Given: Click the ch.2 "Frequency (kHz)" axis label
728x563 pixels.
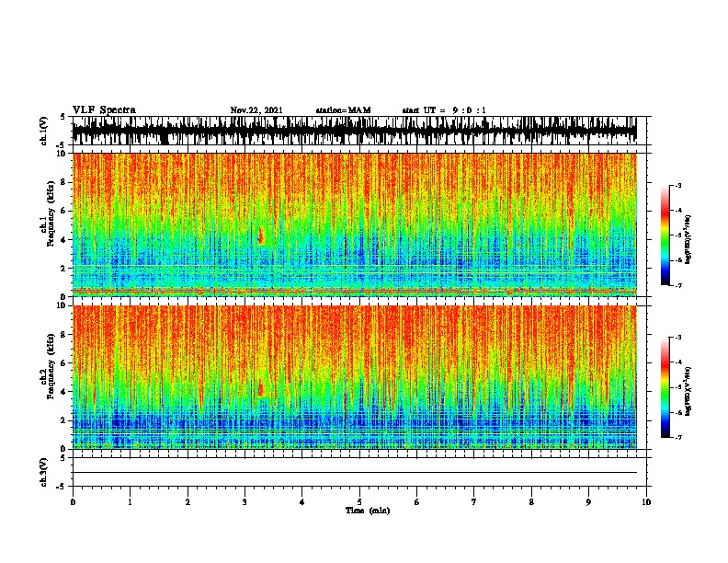Looking at the screenshot, I should (x=51, y=366).
